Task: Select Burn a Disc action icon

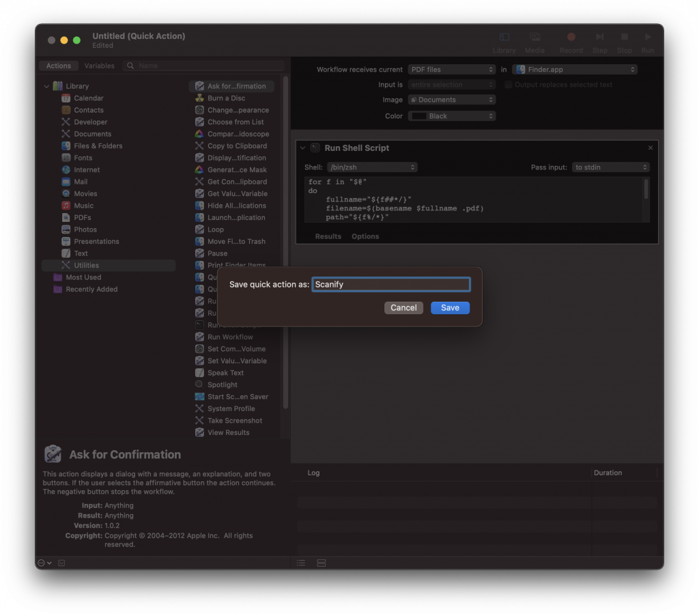Action: coord(199,98)
